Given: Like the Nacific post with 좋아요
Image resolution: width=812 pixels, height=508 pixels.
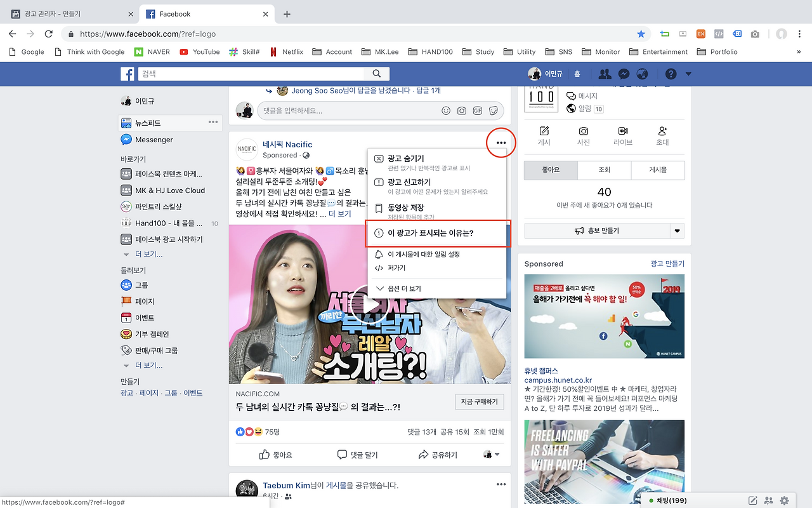Looking at the screenshot, I should coord(276,455).
